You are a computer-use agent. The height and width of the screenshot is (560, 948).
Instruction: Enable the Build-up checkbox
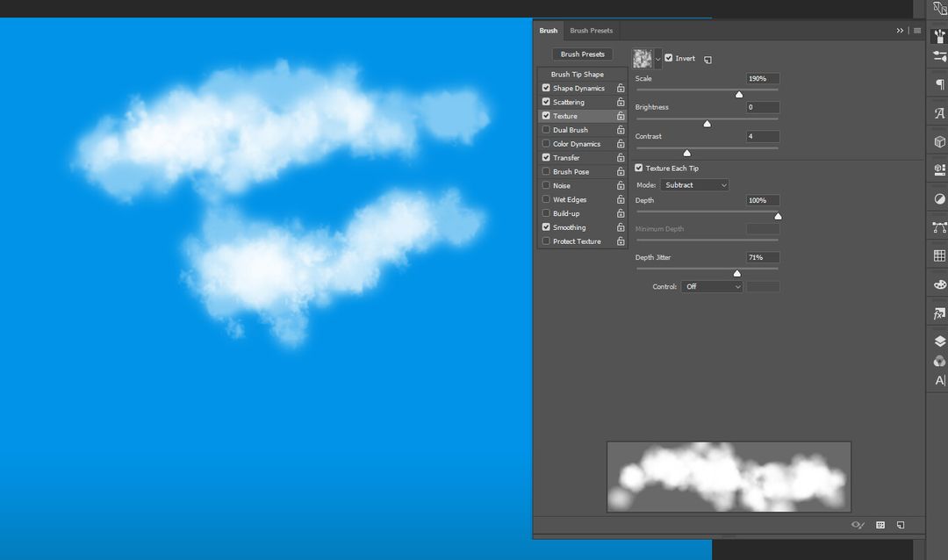[x=546, y=213]
